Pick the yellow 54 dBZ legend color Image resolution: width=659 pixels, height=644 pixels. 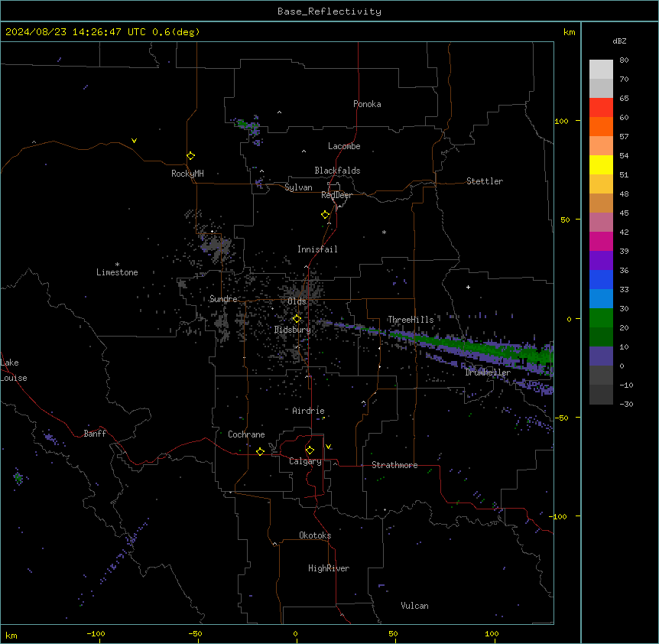pos(601,164)
